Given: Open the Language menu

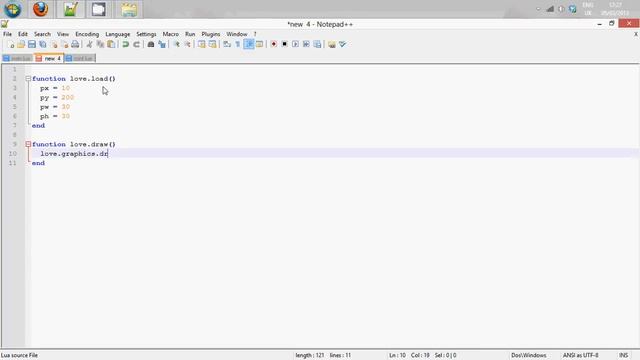Looking at the screenshot, I should click(118, 34).
